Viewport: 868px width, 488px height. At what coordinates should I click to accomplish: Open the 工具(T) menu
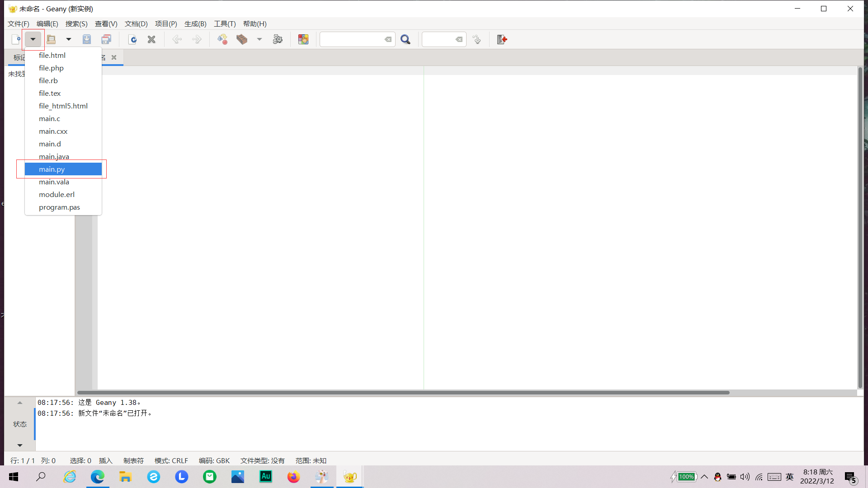coord(225,23)
